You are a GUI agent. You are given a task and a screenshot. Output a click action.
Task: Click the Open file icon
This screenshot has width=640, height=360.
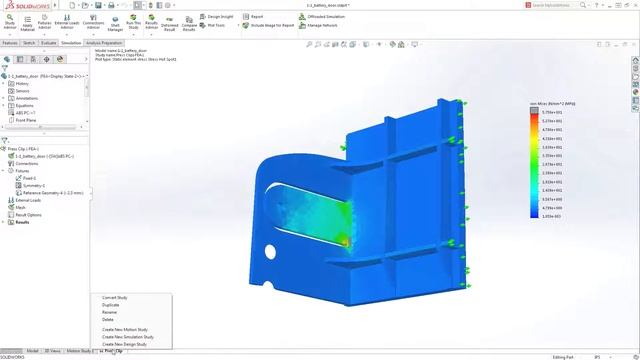[85, 5]
